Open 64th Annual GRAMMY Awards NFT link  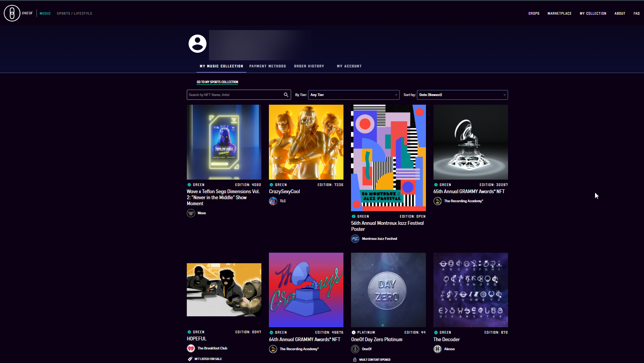(x=305, y=340)
